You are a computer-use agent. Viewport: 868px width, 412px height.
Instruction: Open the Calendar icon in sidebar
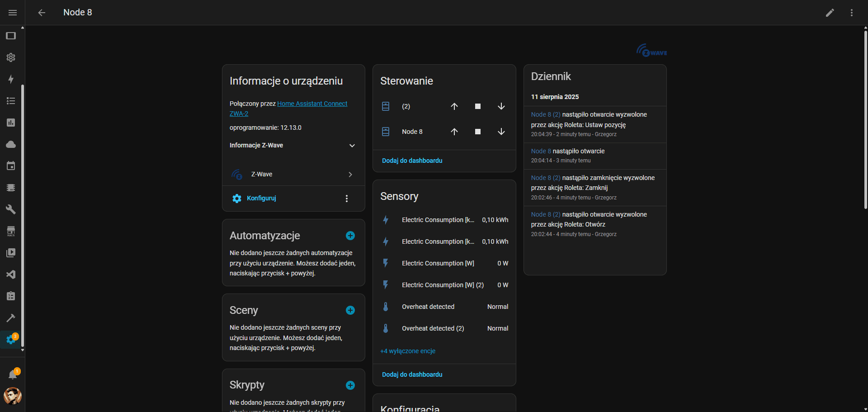pyautogui.click(x=11, y=166)
